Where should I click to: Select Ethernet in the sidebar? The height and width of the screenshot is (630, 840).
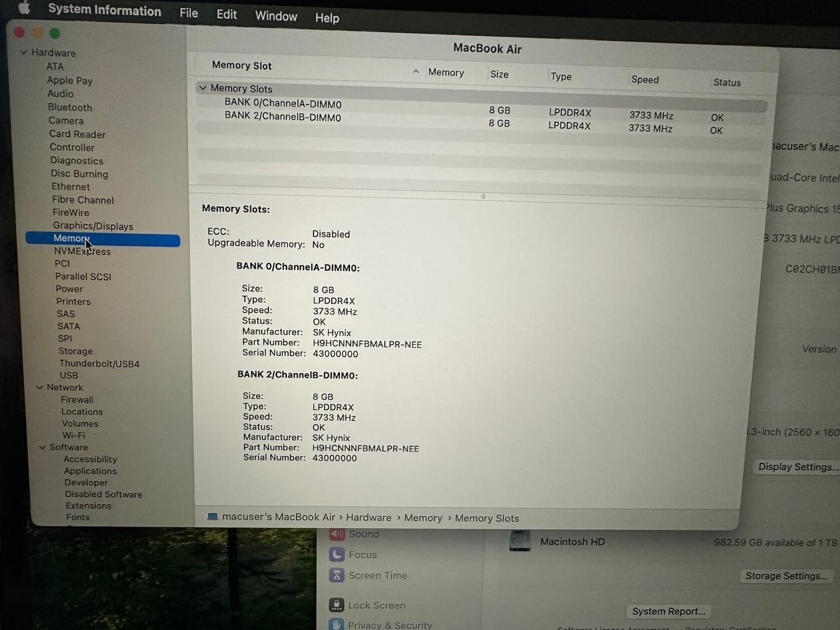(x=71, y=187)
